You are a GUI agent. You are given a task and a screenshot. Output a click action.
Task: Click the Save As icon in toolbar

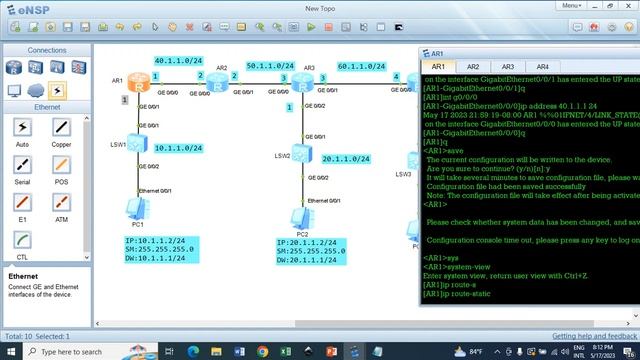85,27
